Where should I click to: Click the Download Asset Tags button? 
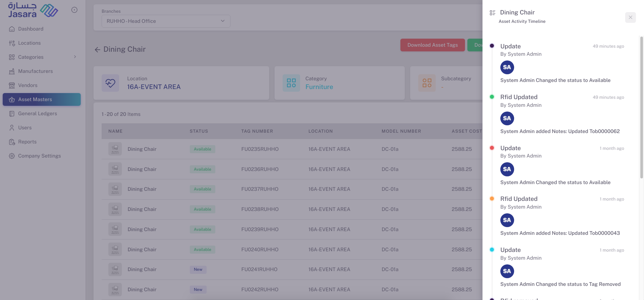(432, 45)
